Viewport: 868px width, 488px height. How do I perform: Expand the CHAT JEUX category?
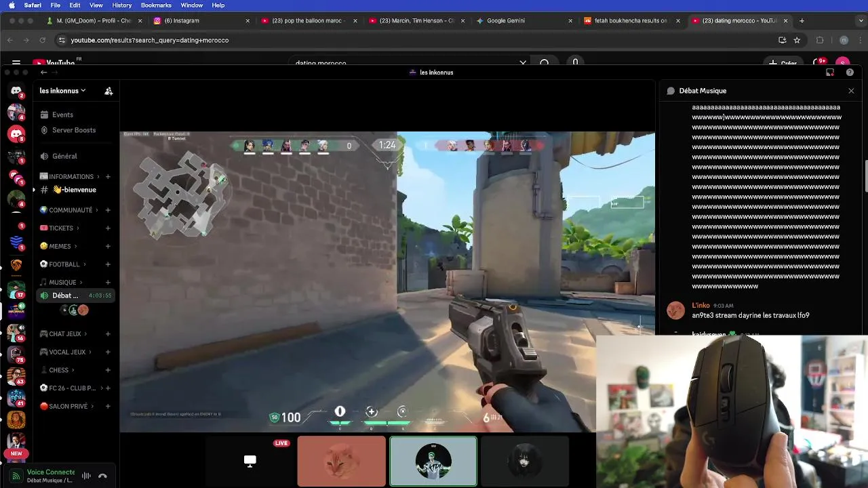pos(64,334)
